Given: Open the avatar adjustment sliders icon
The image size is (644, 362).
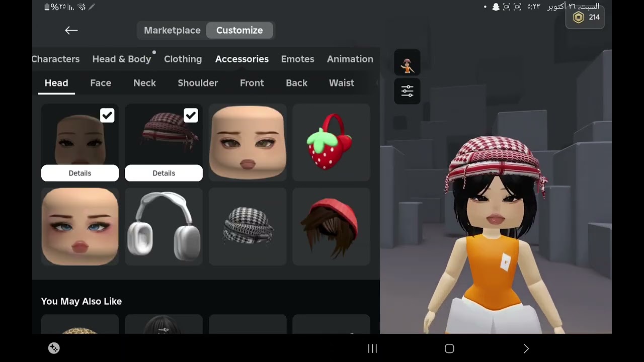Looking at the screenshot, I should tap(407, 91).
